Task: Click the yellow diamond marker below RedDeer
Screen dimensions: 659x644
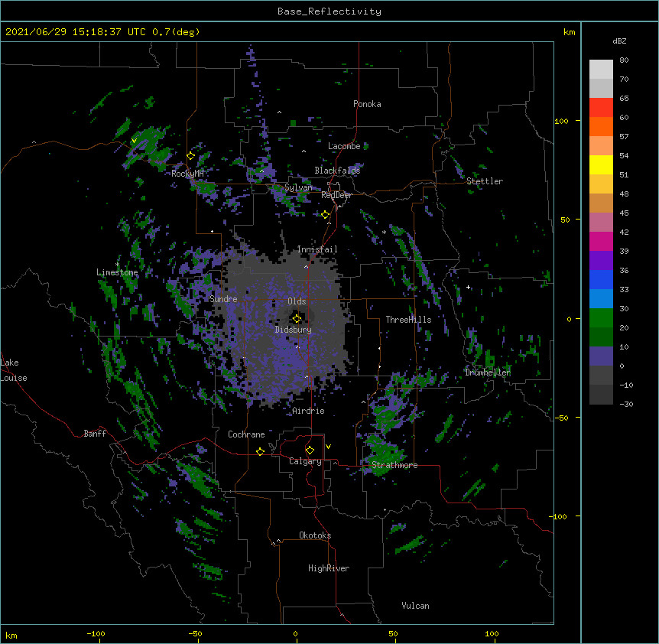Action: [325, 215]
